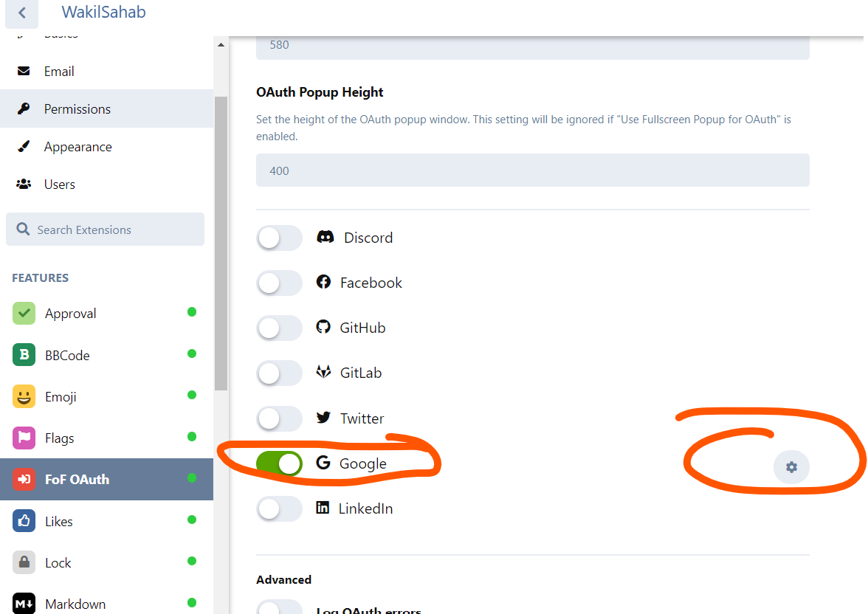Open Google provider settings via gear icon
Viewport: 868px width, 614px height.
click(791, 467)
